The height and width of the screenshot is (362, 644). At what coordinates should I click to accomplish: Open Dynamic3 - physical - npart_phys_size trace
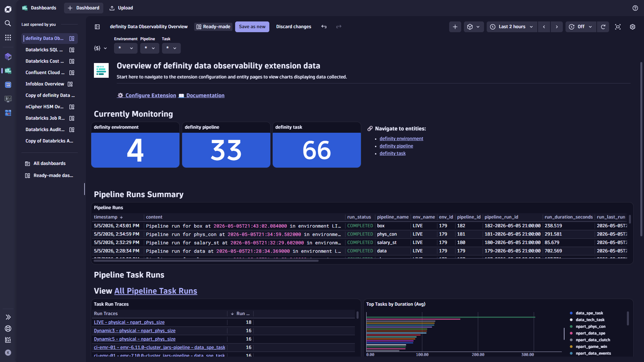135,331
